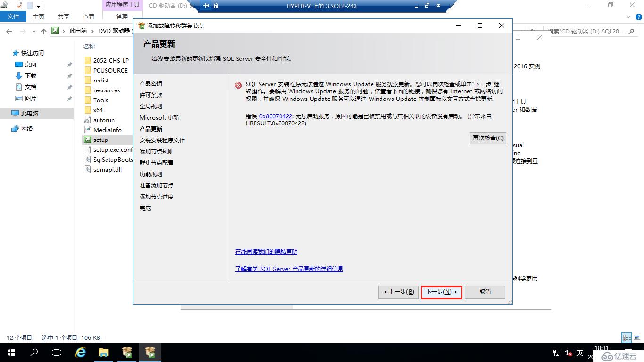This screenshot has width=644, height=362.
Task: Switch to 管理 ribbon tab
Action: 122,16
